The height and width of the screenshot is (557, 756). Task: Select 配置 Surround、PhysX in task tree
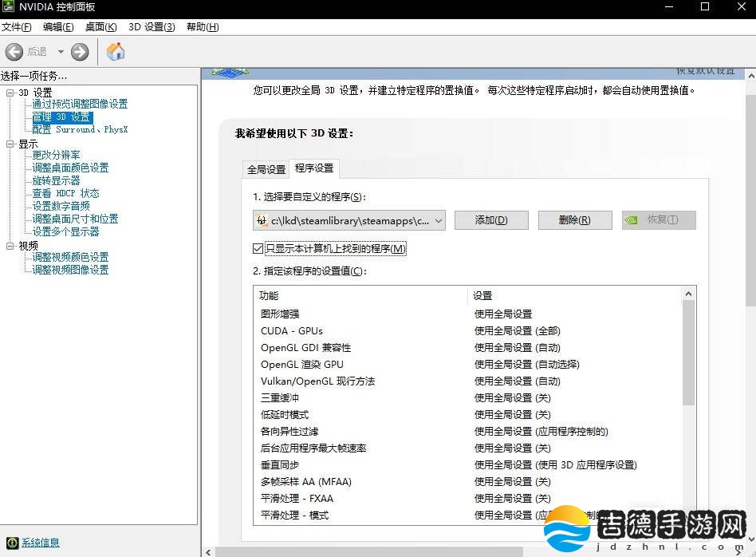point(80,129)
